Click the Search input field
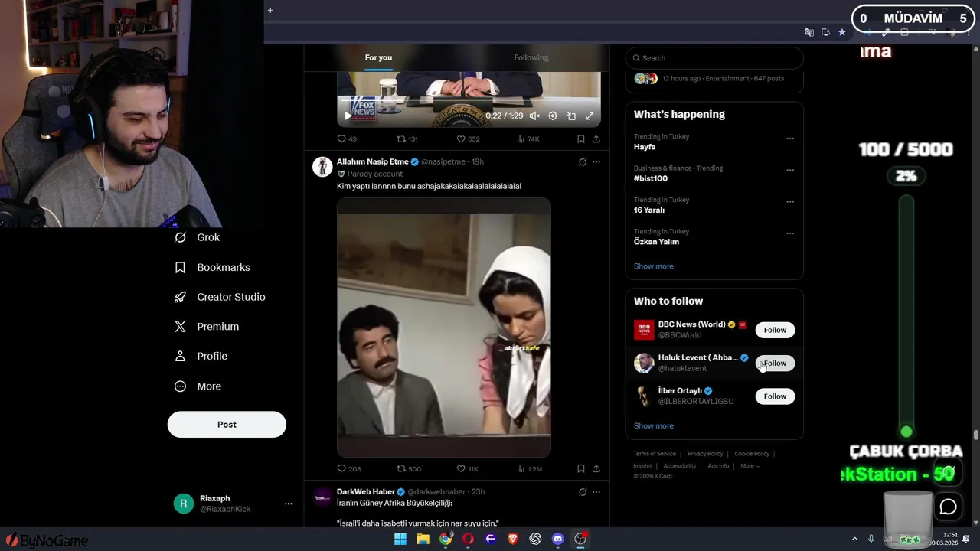 click(x=714, y=58)
